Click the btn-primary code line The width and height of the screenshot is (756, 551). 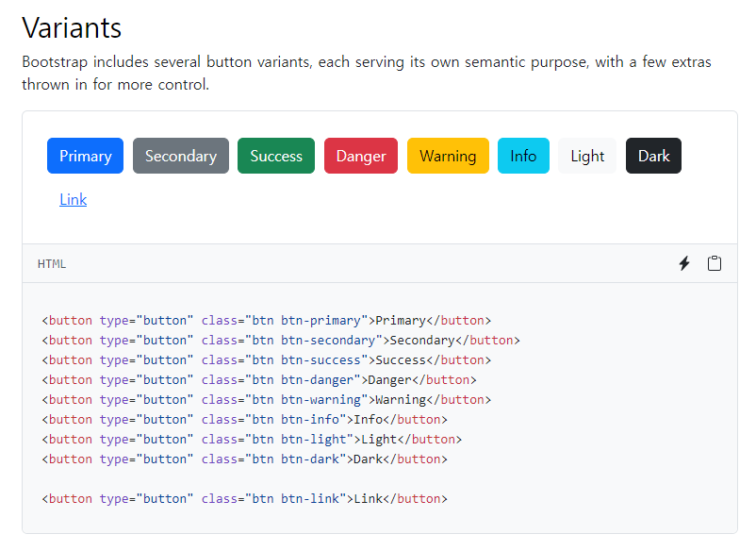click(267, 320)
